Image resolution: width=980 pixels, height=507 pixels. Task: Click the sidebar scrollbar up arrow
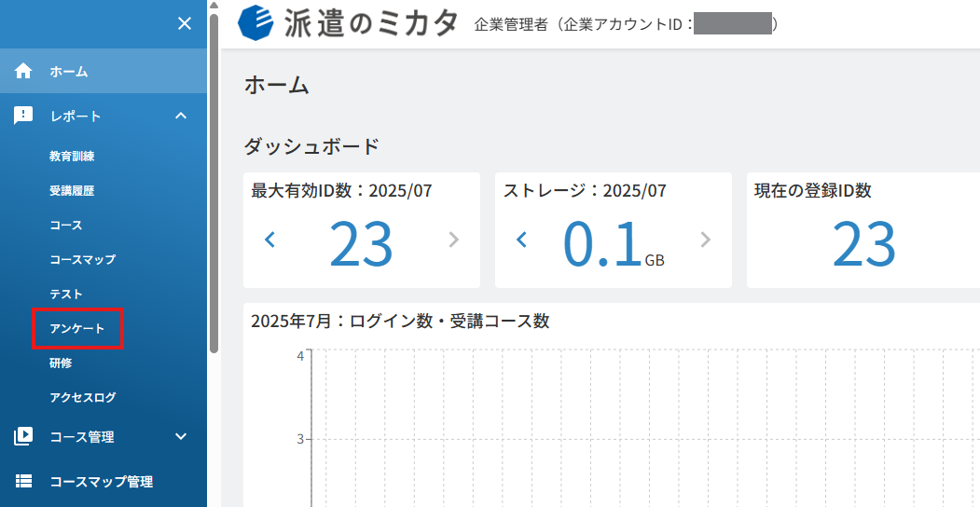214,5
